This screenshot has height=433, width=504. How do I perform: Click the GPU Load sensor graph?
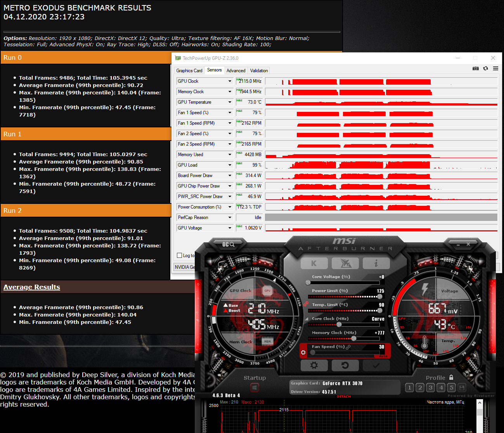coord(381,165)
